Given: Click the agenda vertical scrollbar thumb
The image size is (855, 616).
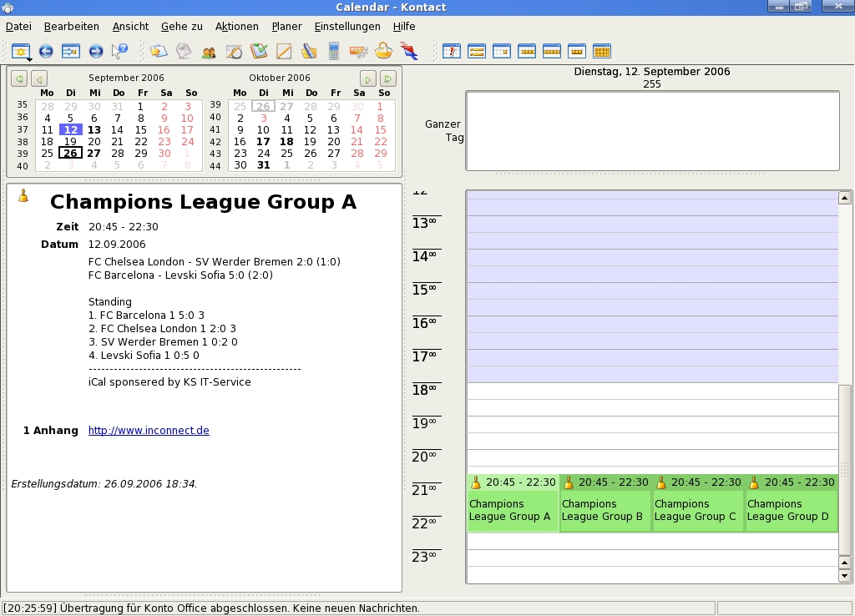Looking at the screenshot, I should (x=845, y=470).
